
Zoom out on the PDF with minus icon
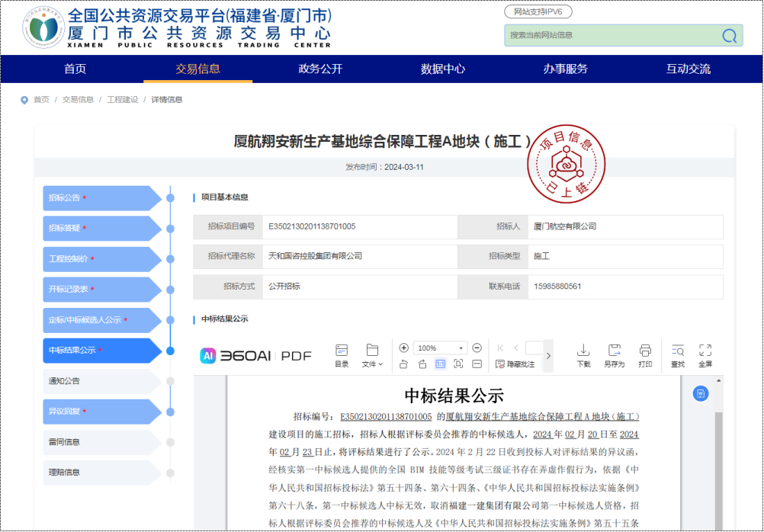(476, 348)
